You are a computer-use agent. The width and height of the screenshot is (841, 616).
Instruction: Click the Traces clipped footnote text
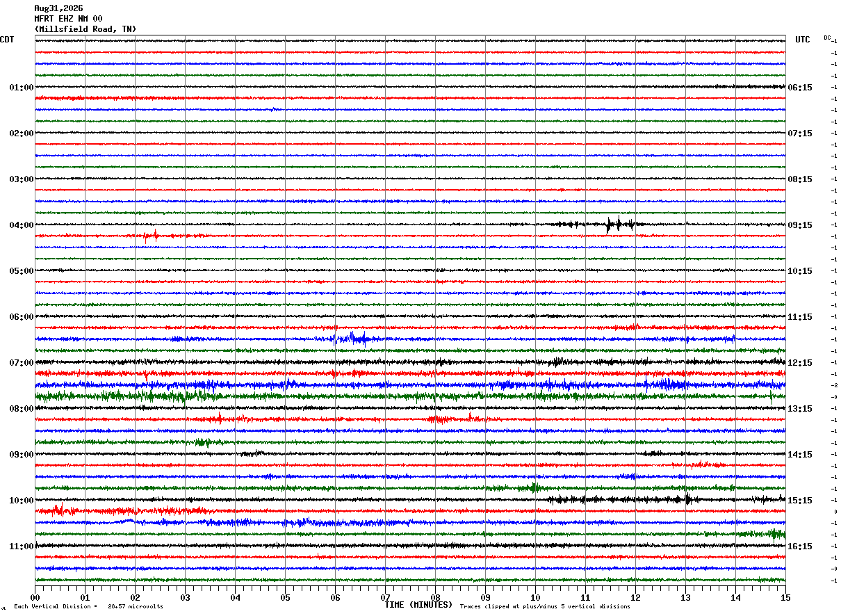coord(545,606)
